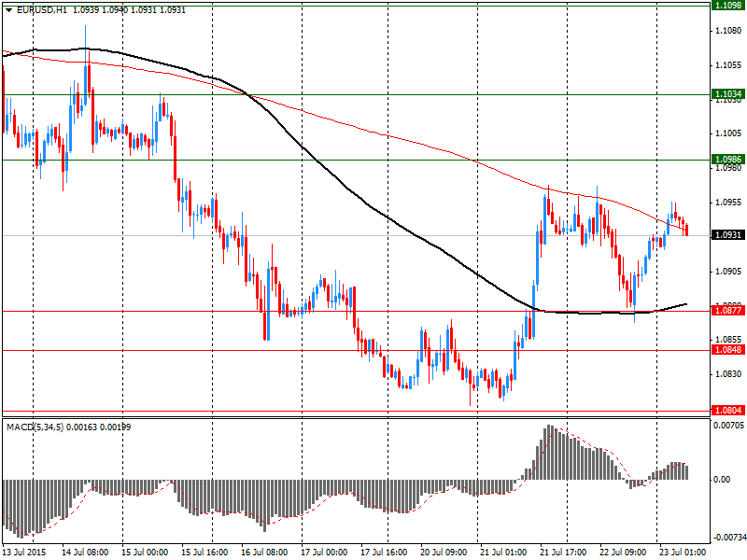Select the 1.0848 red level label
The image size is (747, 560).
tap(728, 349)
